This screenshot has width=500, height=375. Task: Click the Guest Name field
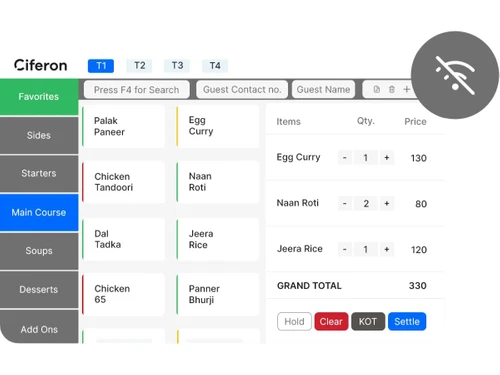(323, 90)
